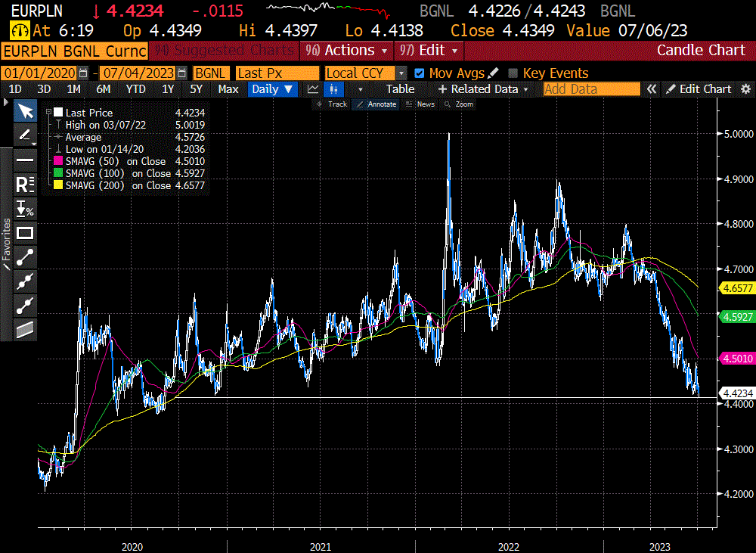756x553 pixels.
Task: Choose the extended ray line tool
Action: [25, 306]
